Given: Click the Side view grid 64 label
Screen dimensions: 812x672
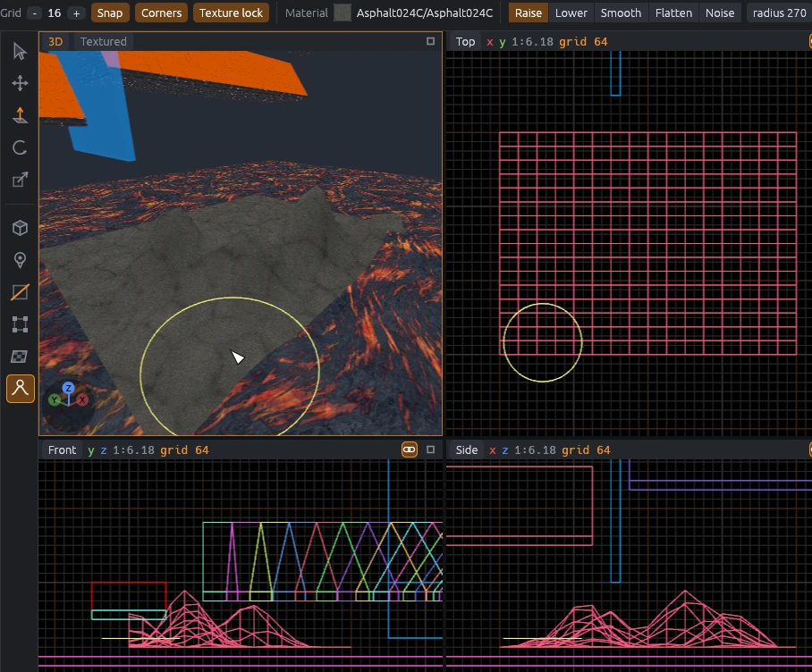Looking at the screenshot, I should pyautogui.click(x=586, y=450).
